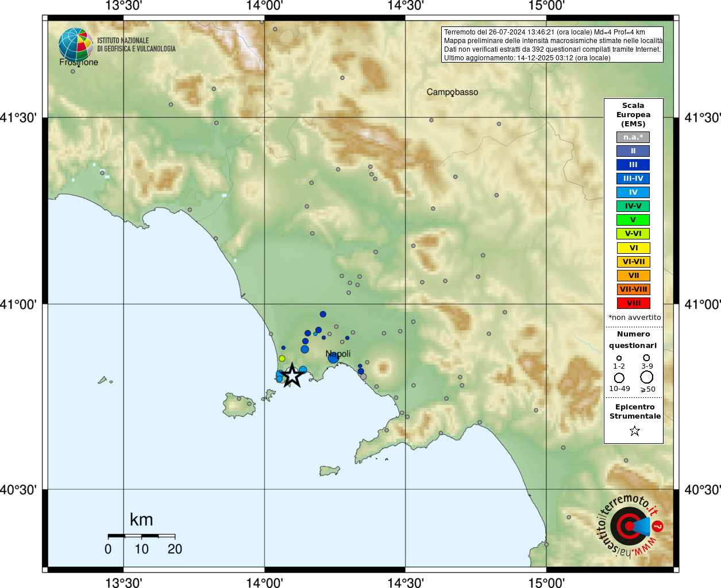Click the 14°30' longitude label on the top axis
This screenshot has height=588, width=721.
(x=406, y=6)
